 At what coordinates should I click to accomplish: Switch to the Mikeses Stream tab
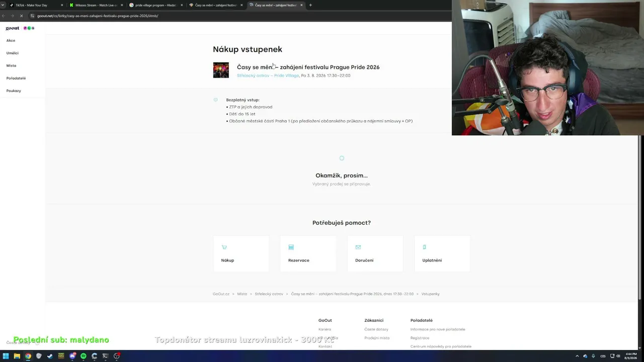tap(96, 5)
